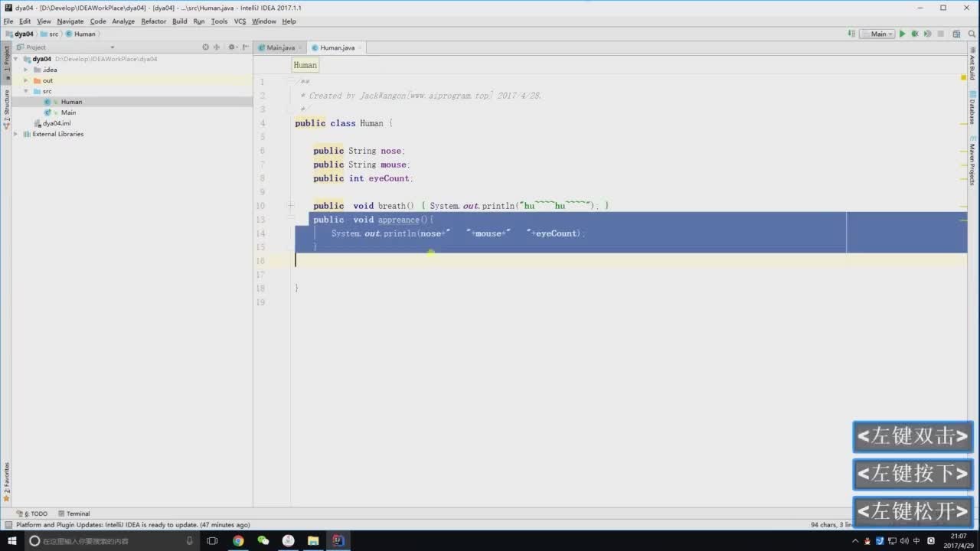Collapse the src folder
Viewport: 980px width, 551px height.
click(26, 91)
